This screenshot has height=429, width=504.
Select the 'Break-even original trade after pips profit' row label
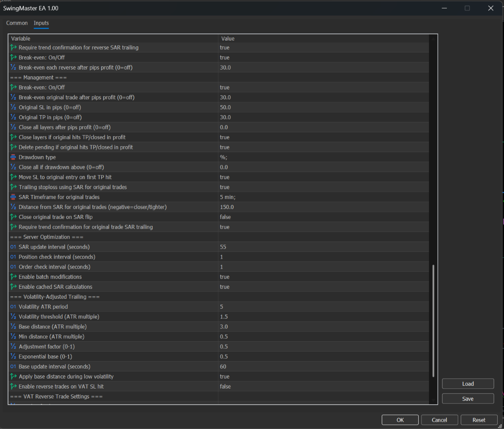tap(77, 97)
